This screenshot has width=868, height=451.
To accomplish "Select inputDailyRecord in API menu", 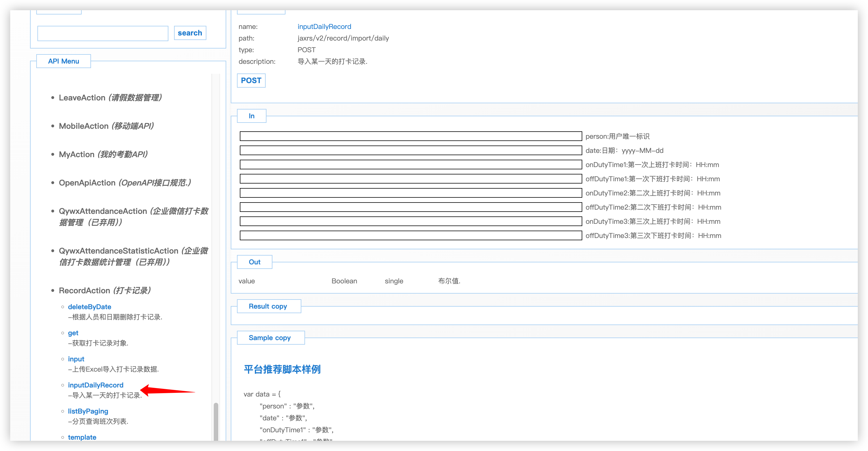I will pos(95,385).
